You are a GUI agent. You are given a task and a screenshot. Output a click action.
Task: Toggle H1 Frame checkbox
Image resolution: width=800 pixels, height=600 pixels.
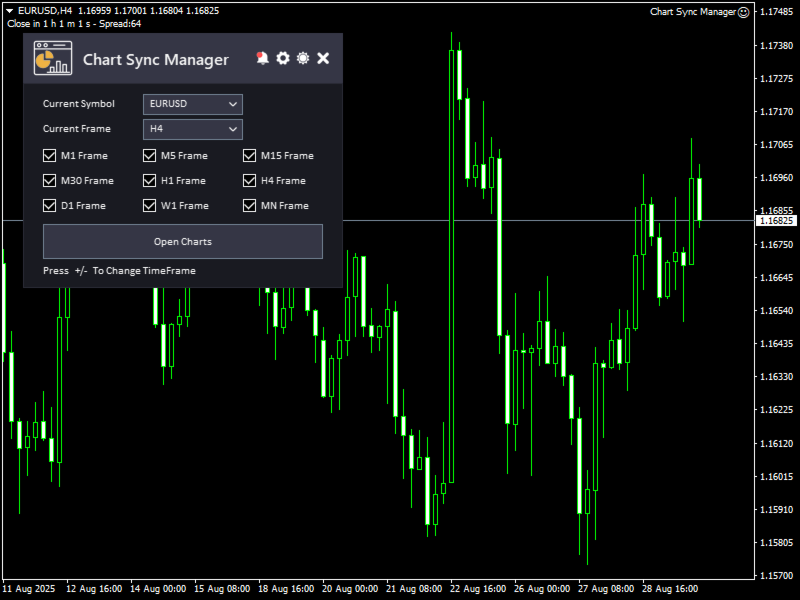149,181
